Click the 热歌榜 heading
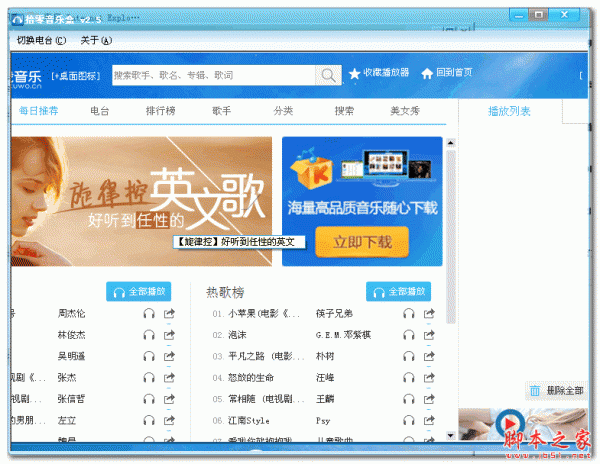 click(225, 292)
